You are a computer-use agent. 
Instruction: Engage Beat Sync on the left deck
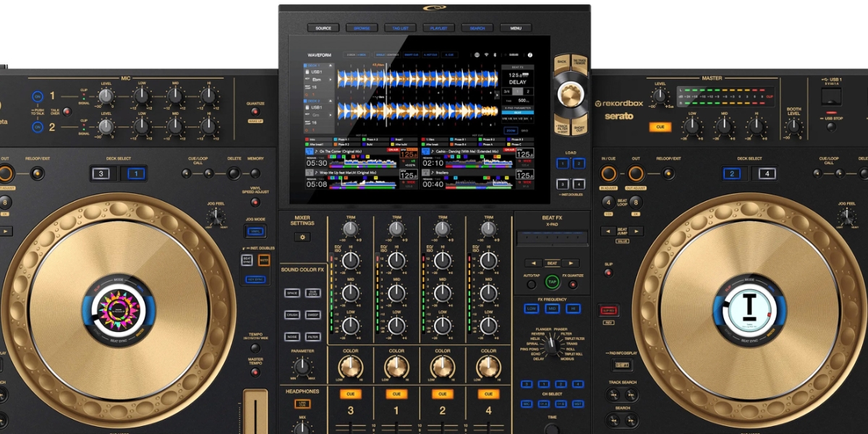(246, 260)
